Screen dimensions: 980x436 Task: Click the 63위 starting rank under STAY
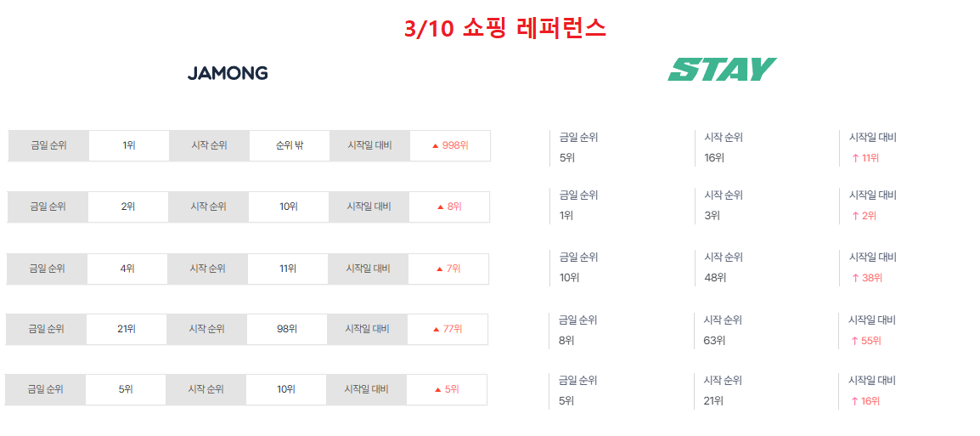click(x=714, y=341)
